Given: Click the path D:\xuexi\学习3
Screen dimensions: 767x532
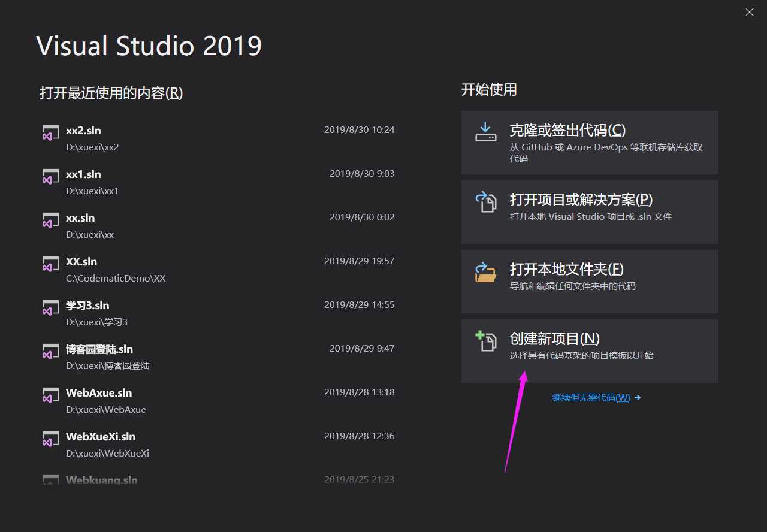Looking at the screenshot, I should [x=96, y=322].
